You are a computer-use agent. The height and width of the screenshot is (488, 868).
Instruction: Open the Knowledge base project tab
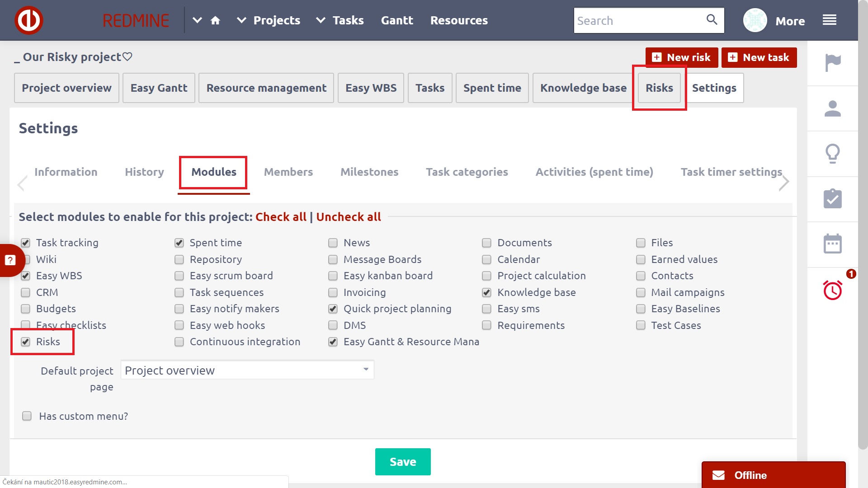click(583, 88)
